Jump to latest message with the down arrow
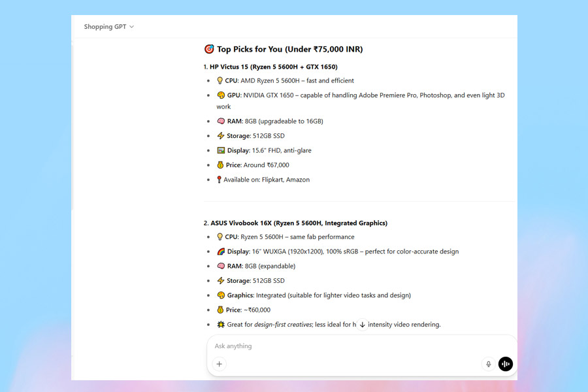 point(362,324)
